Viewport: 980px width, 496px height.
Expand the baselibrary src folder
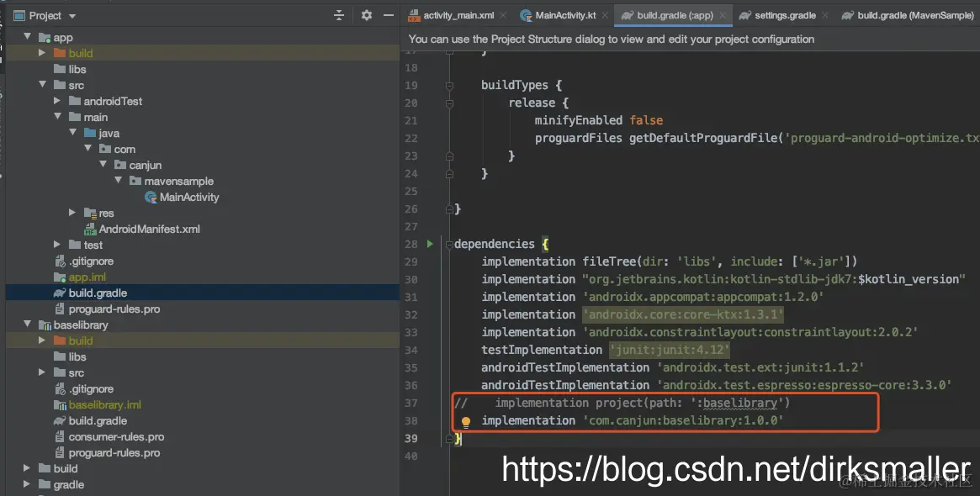click(x=42, y=373)
